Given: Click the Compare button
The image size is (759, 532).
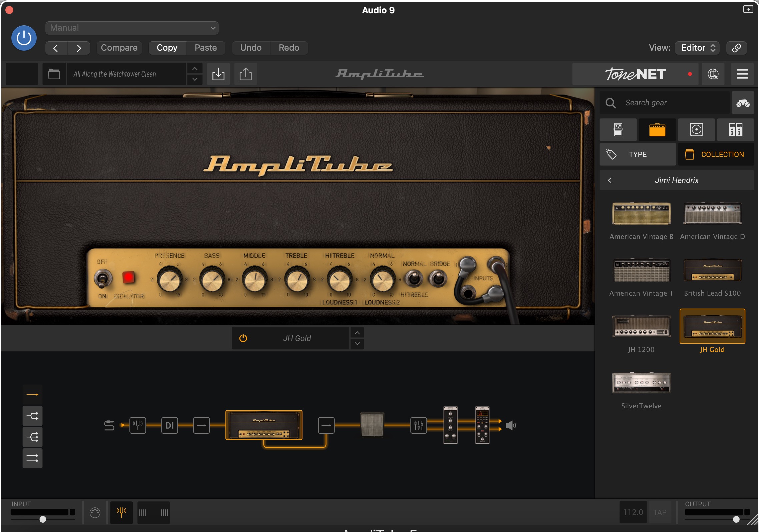Looking at the screenshot, I should (x=119, y=48).
